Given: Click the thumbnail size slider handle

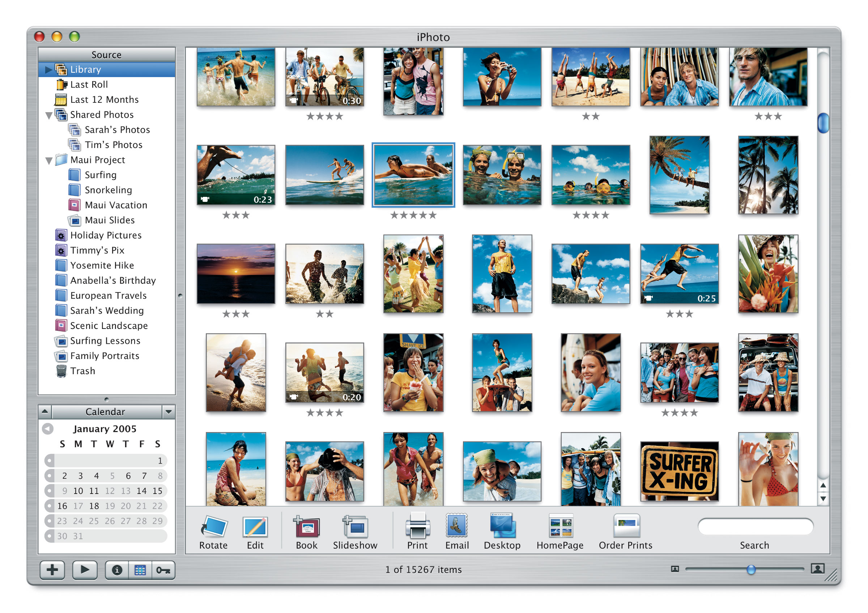Looking at the screenshot, I should point(751,570).
